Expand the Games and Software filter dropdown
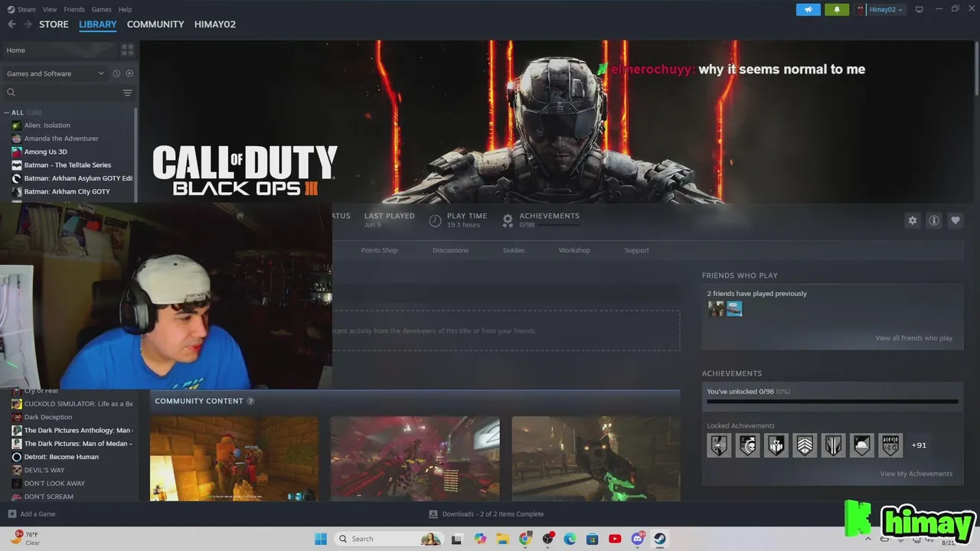Image resolution: width=980 pixels, height=551 pixels. [55, 73]
